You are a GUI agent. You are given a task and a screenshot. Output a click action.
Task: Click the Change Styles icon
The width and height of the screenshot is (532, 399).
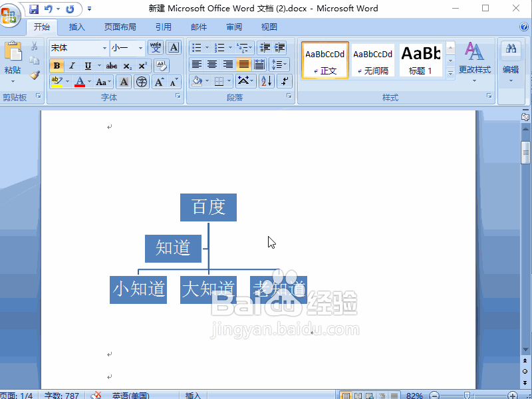474,51
